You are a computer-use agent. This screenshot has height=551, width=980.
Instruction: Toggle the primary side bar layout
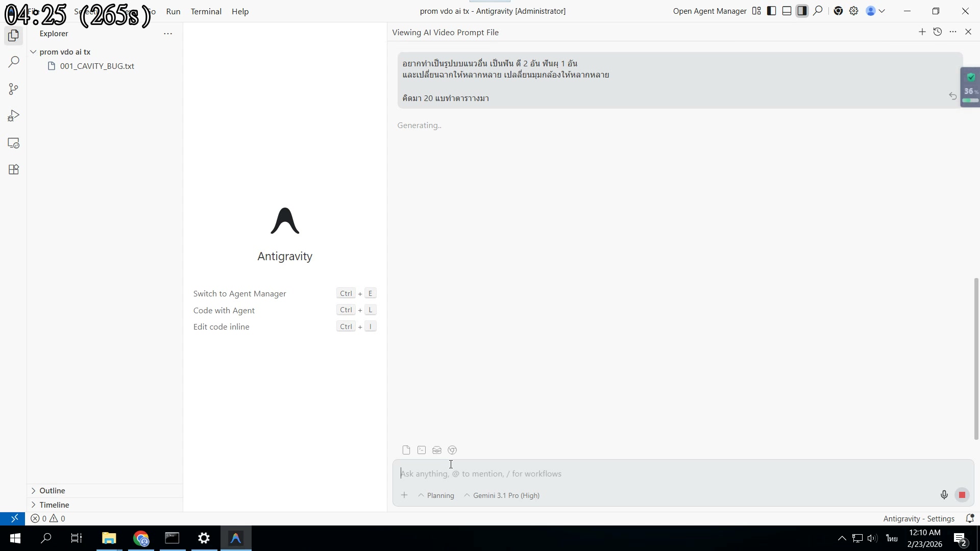[772, 11]
